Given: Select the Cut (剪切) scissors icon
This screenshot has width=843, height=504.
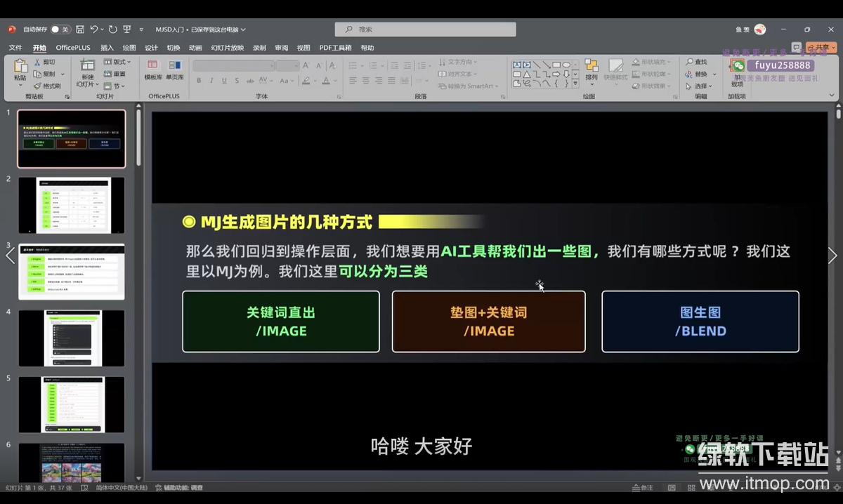Looking at the screenshot, I should tap(37, 62).
